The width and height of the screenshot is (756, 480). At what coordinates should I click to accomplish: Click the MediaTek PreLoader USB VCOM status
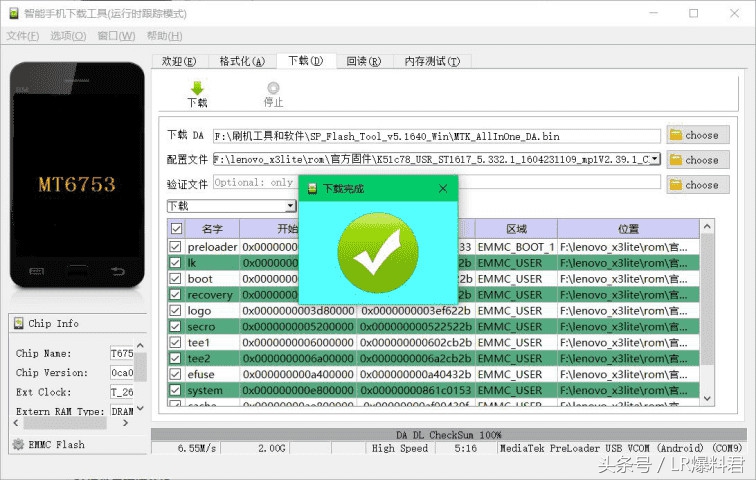[621, 448]
